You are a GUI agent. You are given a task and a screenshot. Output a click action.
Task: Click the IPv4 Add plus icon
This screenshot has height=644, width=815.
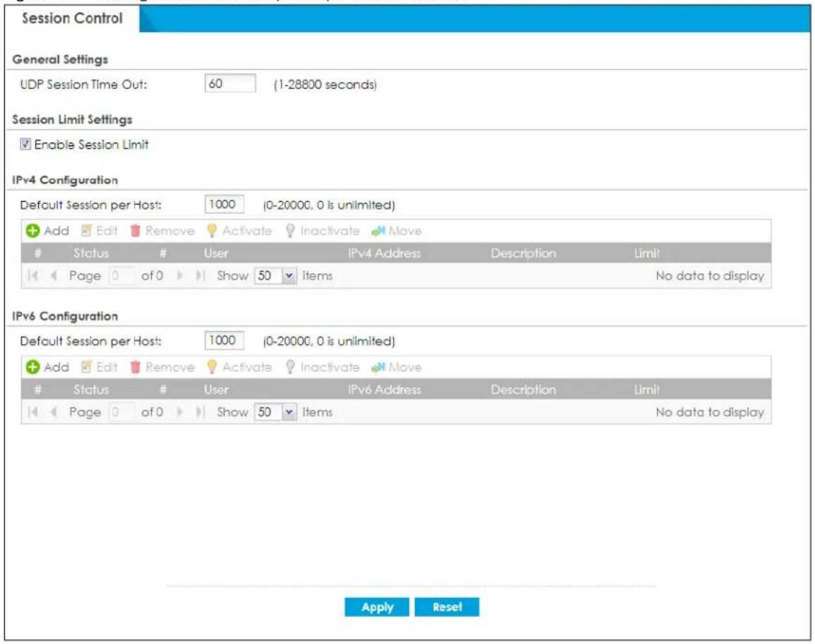point(32,231)
